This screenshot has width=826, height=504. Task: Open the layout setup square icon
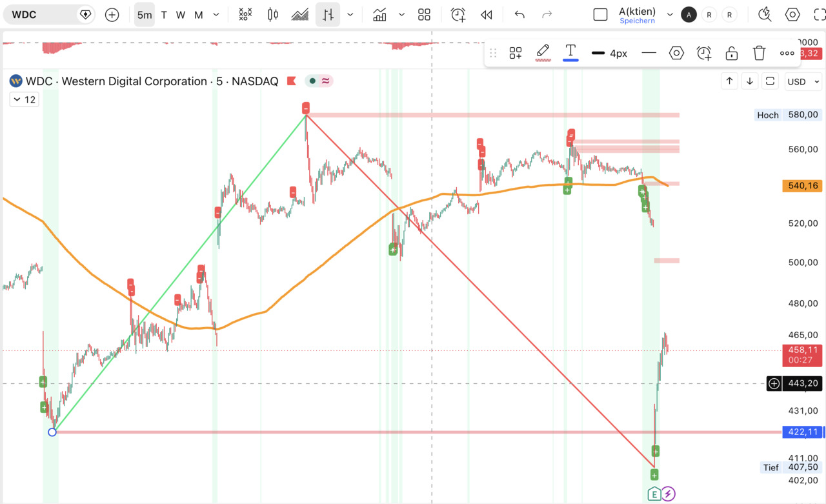[x=600, y=14]
